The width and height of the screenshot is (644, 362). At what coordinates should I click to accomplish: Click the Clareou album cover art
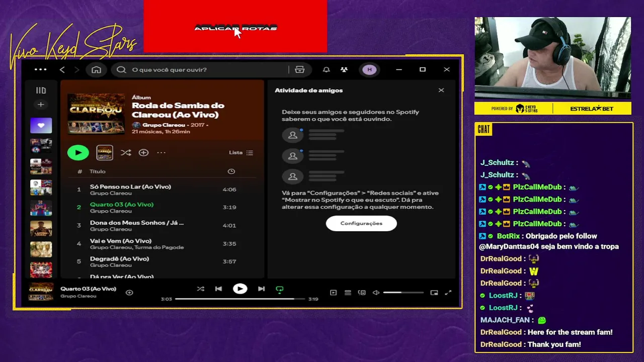96,114
